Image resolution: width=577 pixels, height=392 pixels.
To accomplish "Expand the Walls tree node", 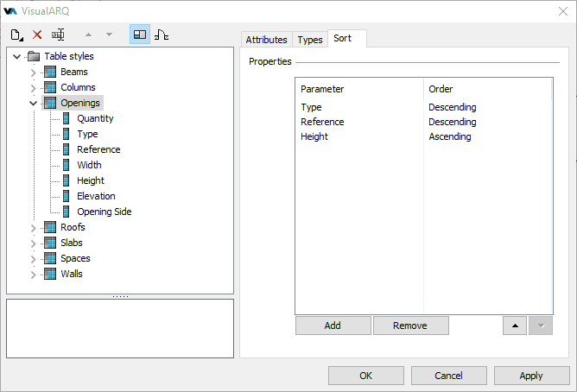I will coord(33,275).
